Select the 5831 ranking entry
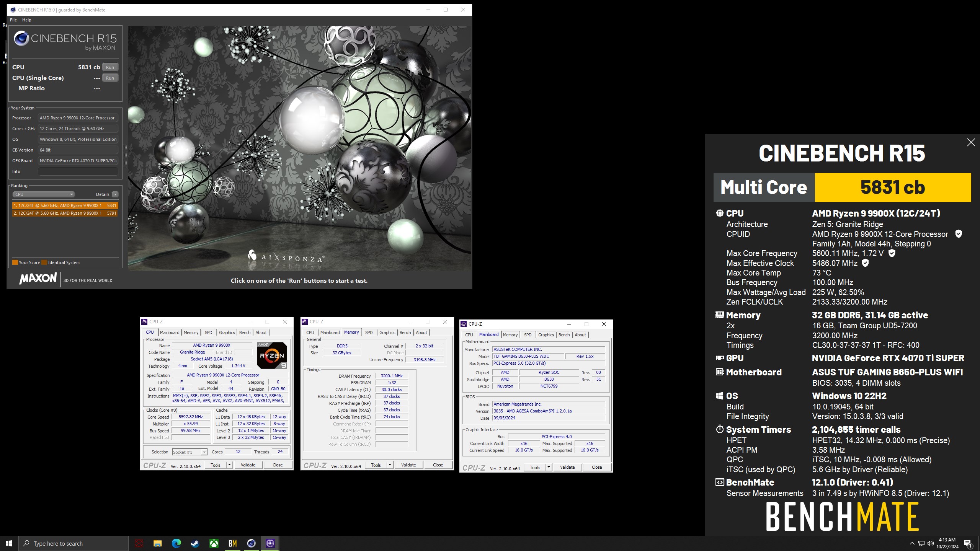 point(65,205)
